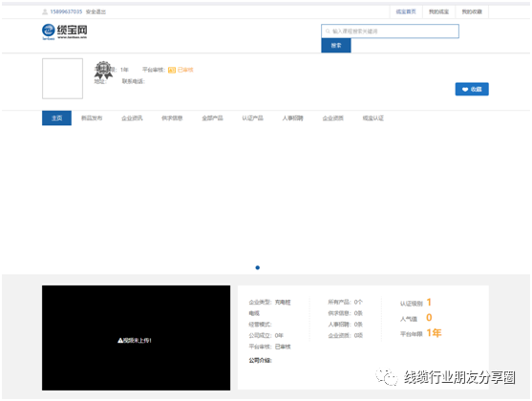This screenshot has height=401, width=532.
Task: Open the 企业资讯 tab
Action: (x=132, y=118)
